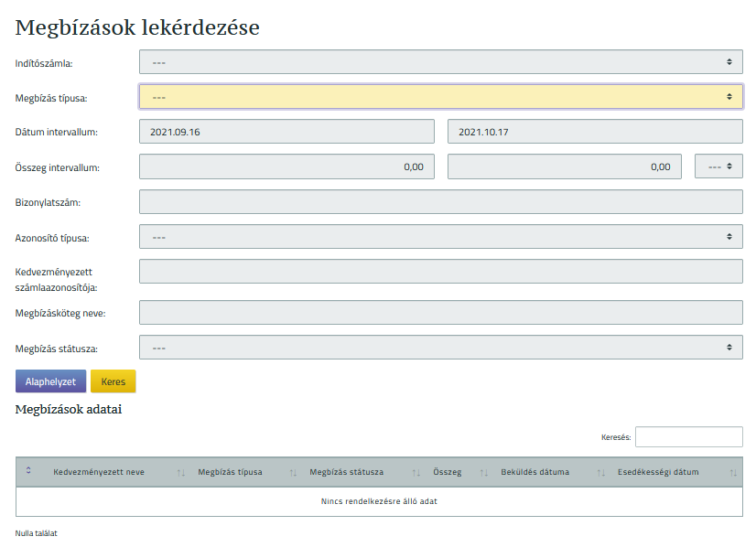The image size is (756, 558).
Task: Open the currency selector next to Összeg intervallum
Action: pos(718,166)
